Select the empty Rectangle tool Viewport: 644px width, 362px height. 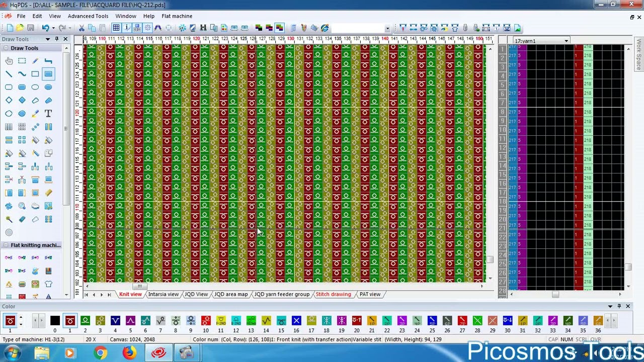(x=35, y=74)
